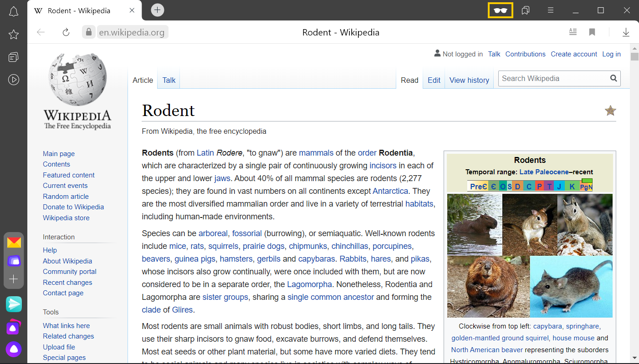
Task: Open the ground squirrel photo at top right
Action: click(585, 225)
